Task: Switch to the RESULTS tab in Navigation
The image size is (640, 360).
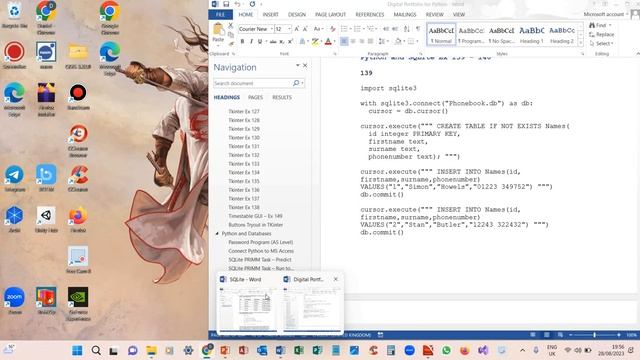Action: tap(282, 97)
